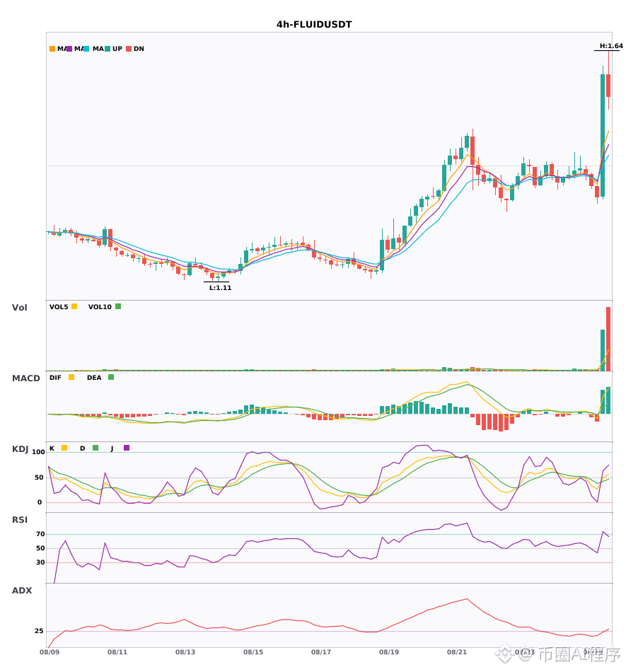Click the DIF legend text

click(55, 378)
